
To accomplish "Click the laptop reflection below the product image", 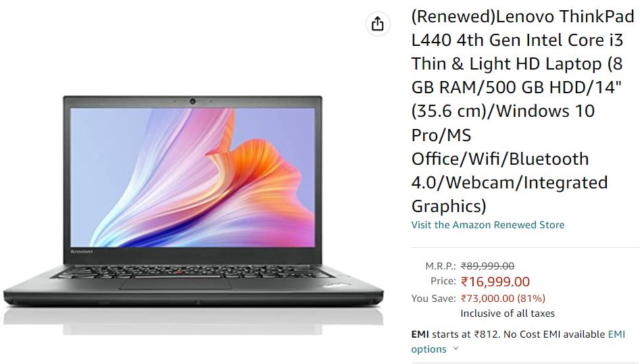I will click(x=193, y=320).
